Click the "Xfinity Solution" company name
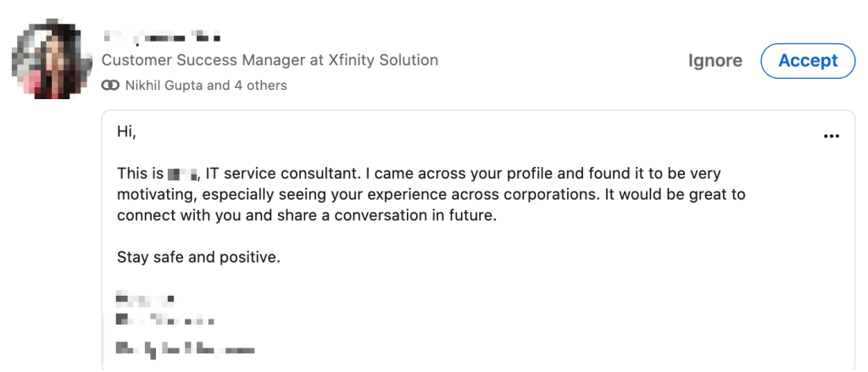This screenshot has width=868, height=372. pos(383,60)
